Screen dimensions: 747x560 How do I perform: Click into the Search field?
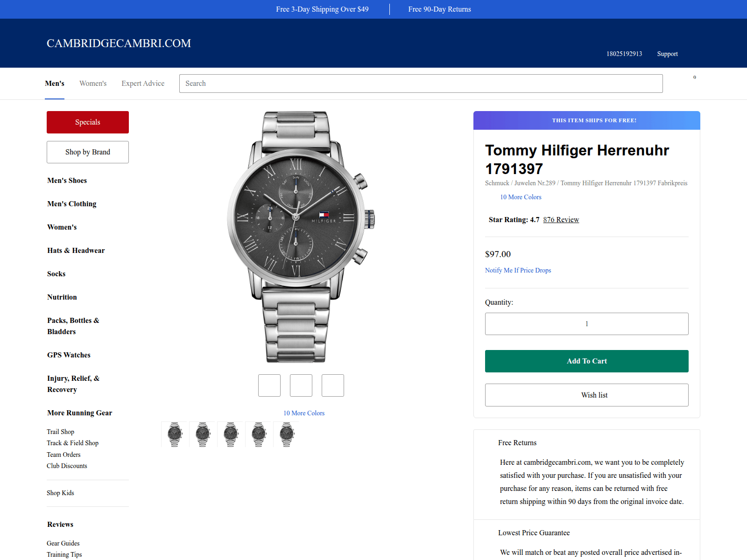tap(421, 84)
